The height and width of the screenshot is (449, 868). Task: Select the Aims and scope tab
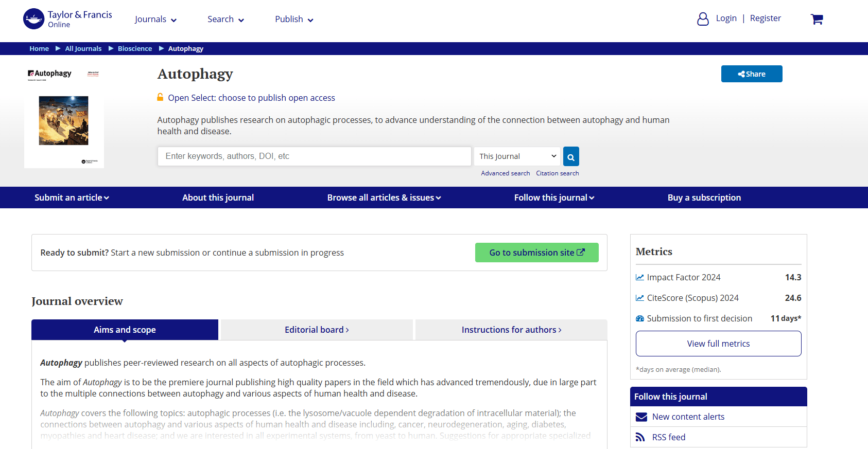tap(125, 330)
